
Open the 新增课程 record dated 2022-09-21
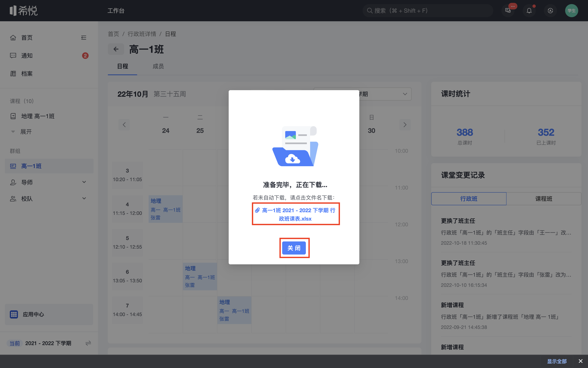506,315
